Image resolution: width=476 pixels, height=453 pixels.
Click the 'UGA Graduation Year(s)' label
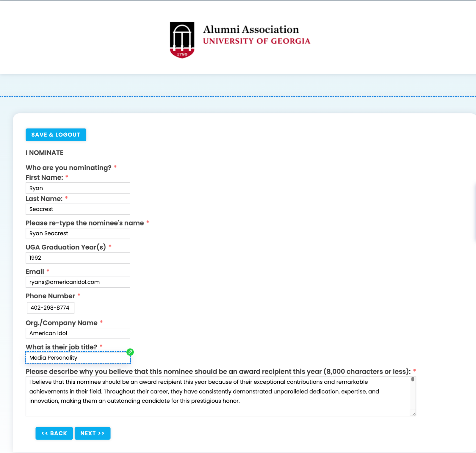(66, 247)
